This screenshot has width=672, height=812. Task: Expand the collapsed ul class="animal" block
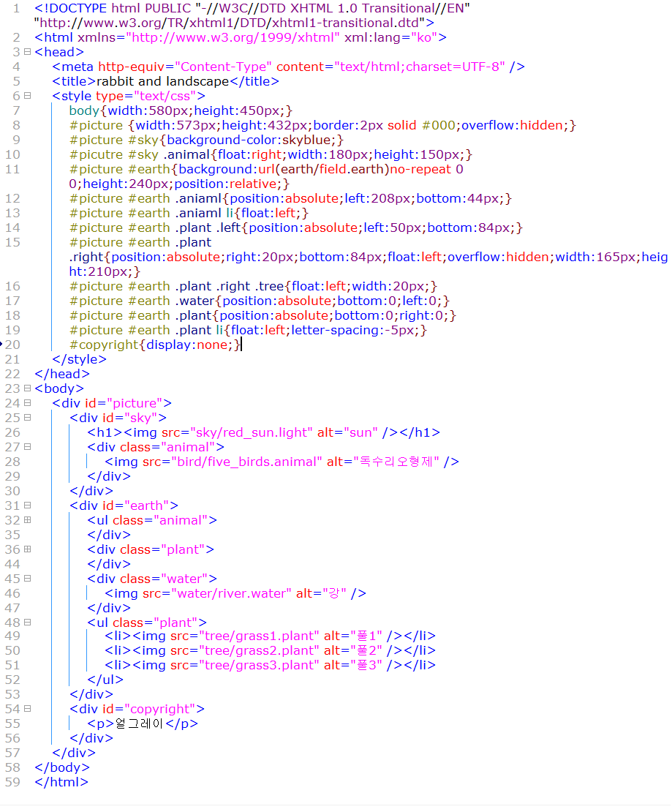point(27,520)
